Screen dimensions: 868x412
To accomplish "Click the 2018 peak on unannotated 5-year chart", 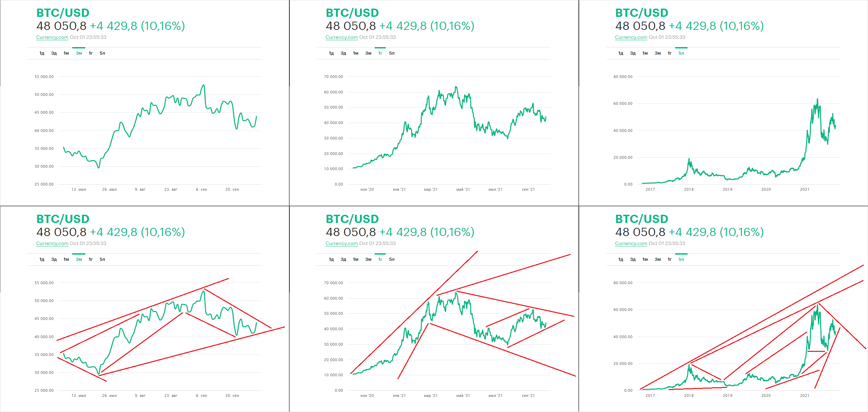I will pyautogui.click(x=689, y=159).
